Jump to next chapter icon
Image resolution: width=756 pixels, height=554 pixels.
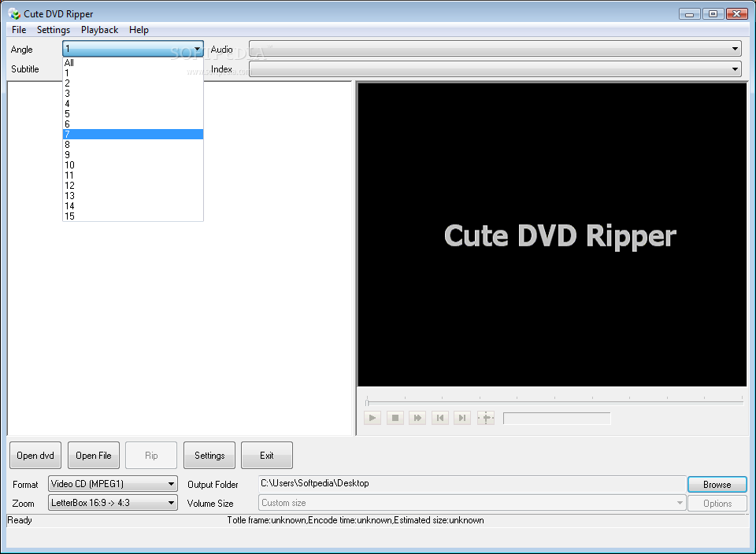[462, 418]
